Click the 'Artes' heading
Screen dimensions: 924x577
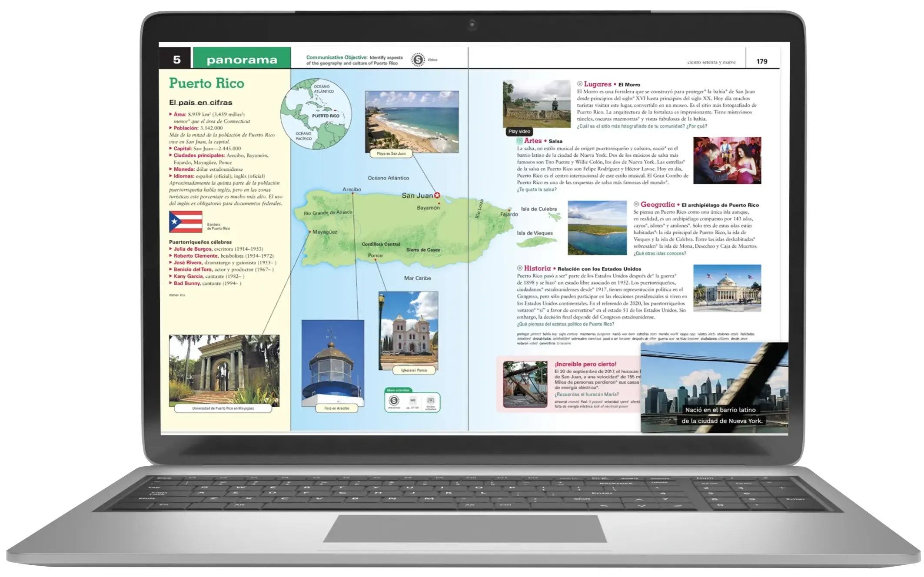coord(532,141)
